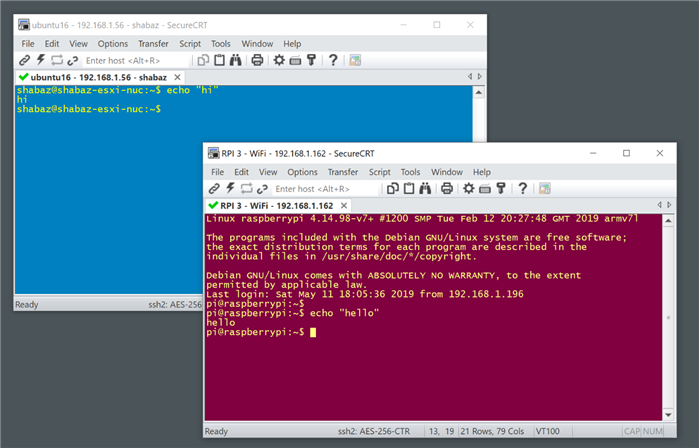The height and width of the screenshot is (448, 699).
Task: Open Transfer menu in RPI 3 window
Action: click(x=342, y=172)
